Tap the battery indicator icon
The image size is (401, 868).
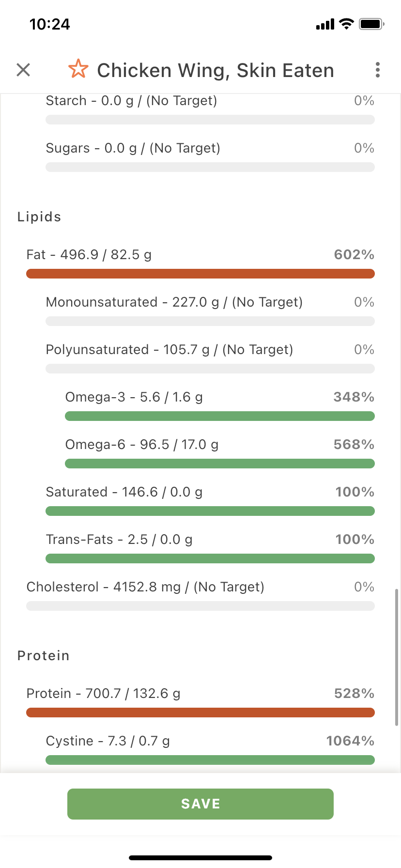(371, 24)
